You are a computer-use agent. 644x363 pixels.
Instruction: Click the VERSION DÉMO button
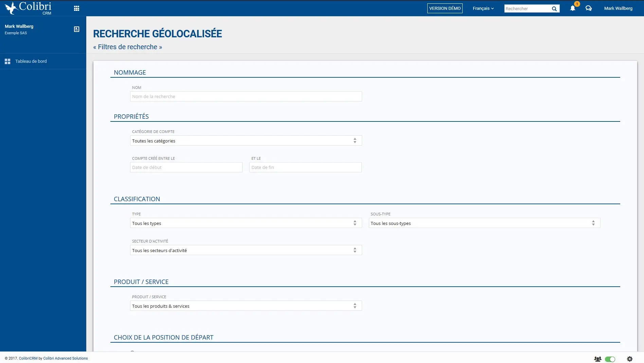(x=445, y=8)
